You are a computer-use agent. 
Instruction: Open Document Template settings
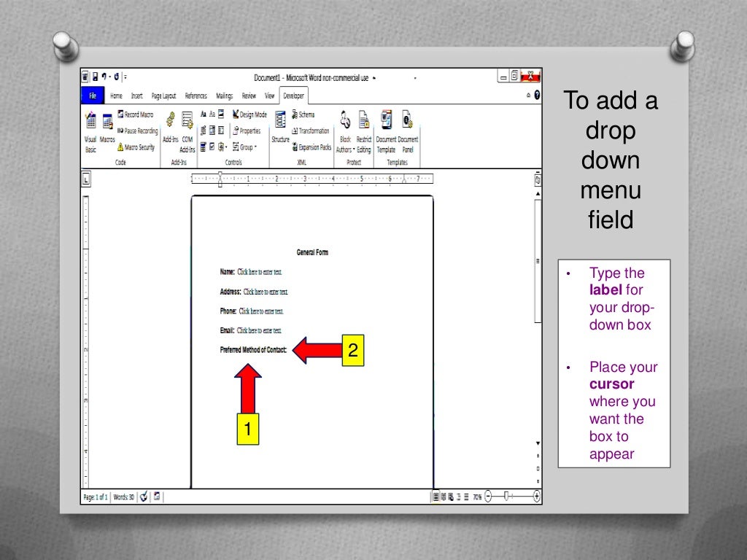pos(386,132)
